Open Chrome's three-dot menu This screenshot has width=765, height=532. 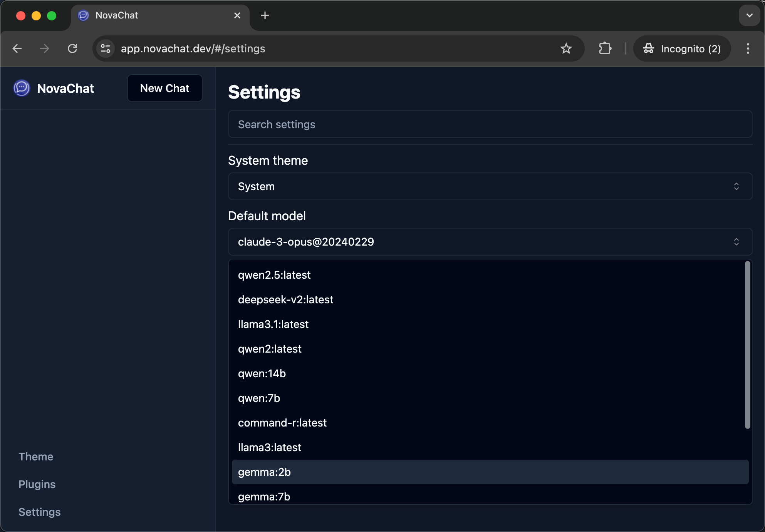coord(748,49)
